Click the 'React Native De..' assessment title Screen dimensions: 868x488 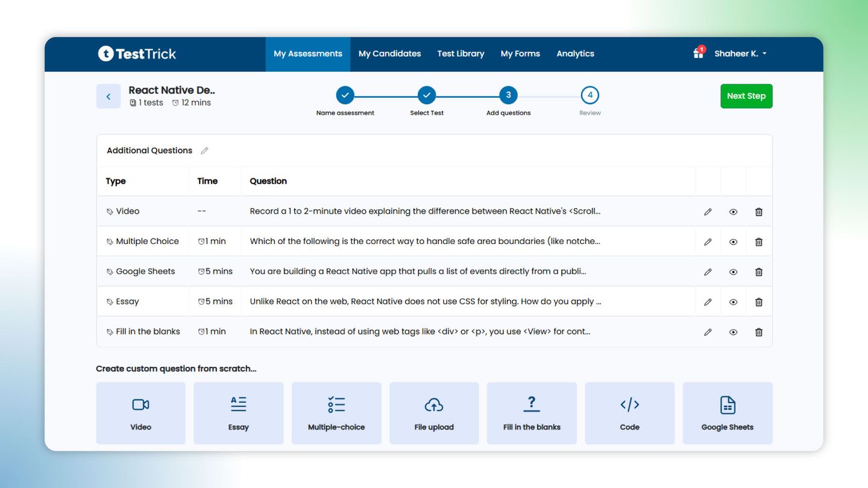[172, 90]
